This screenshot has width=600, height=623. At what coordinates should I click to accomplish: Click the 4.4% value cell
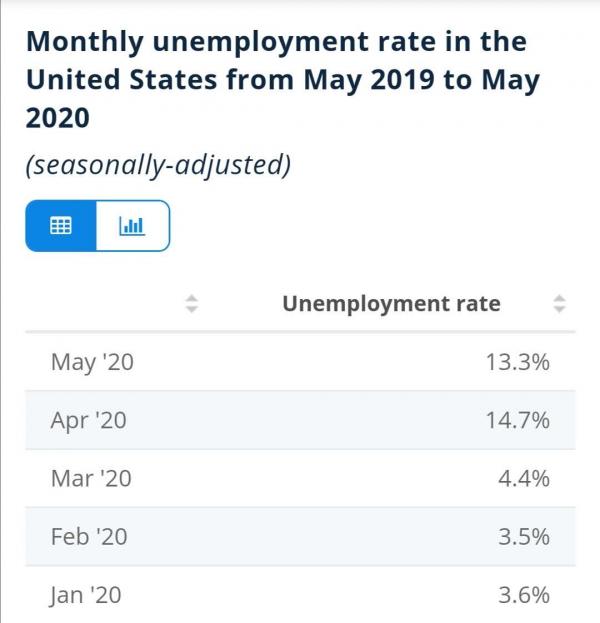point(523,478)
